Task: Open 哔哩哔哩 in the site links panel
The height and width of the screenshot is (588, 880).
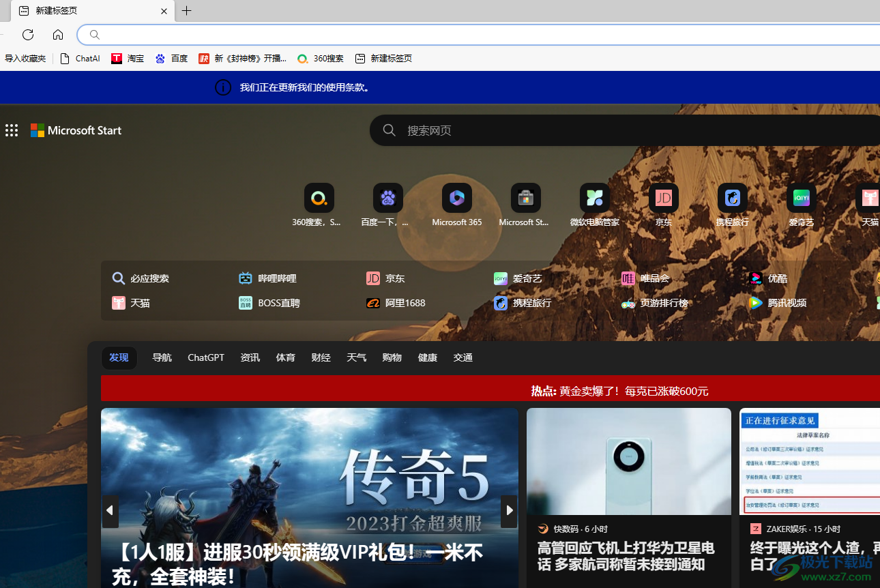Action: [267, 278]
